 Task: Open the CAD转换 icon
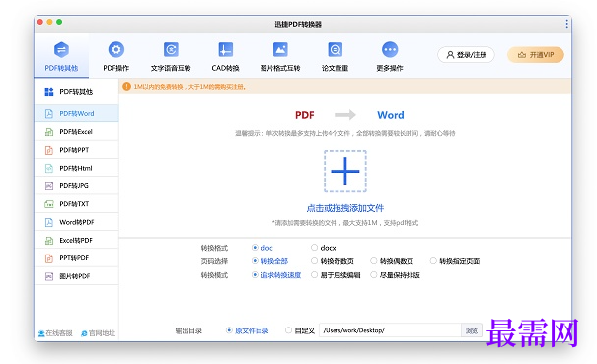[225, 50]
